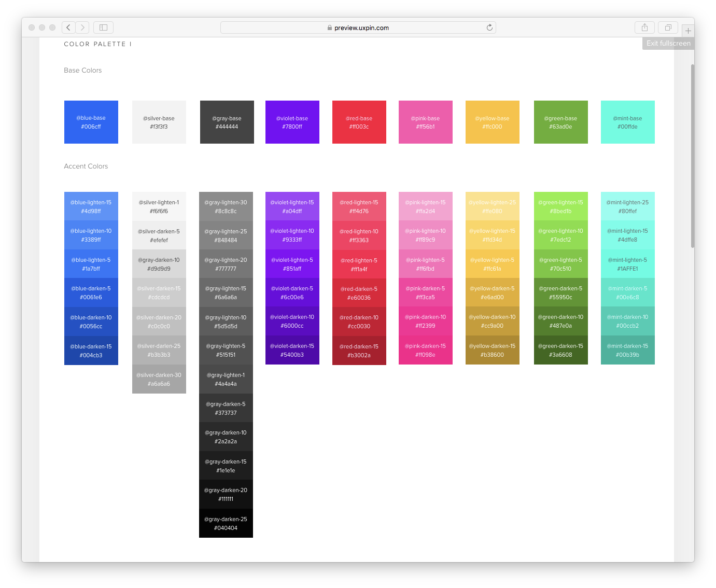Click the preview.uxpin.com address field
The width and height of the screenshot is (716, 588).
(361, 28)
